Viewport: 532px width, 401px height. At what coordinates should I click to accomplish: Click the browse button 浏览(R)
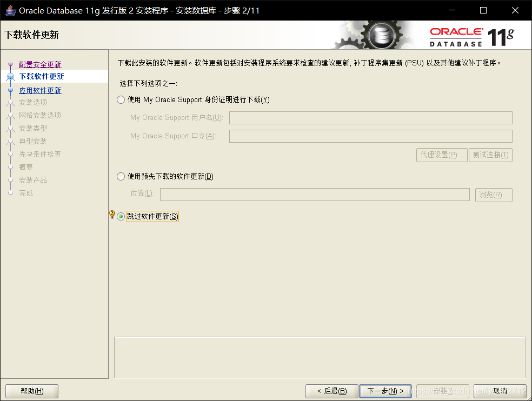tap(494, 195)
